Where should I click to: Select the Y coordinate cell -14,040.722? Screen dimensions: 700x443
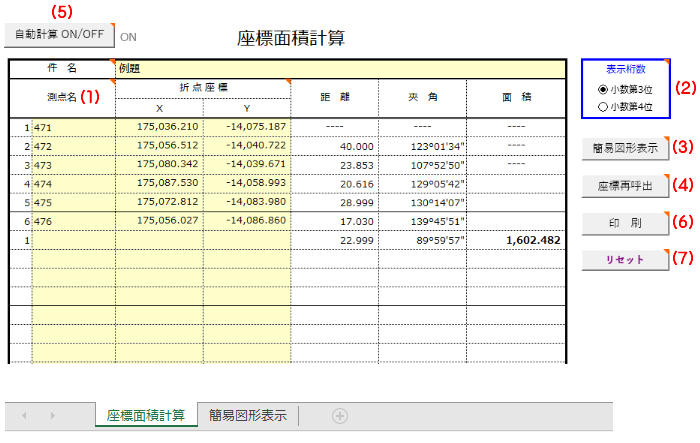coord(247,146)
